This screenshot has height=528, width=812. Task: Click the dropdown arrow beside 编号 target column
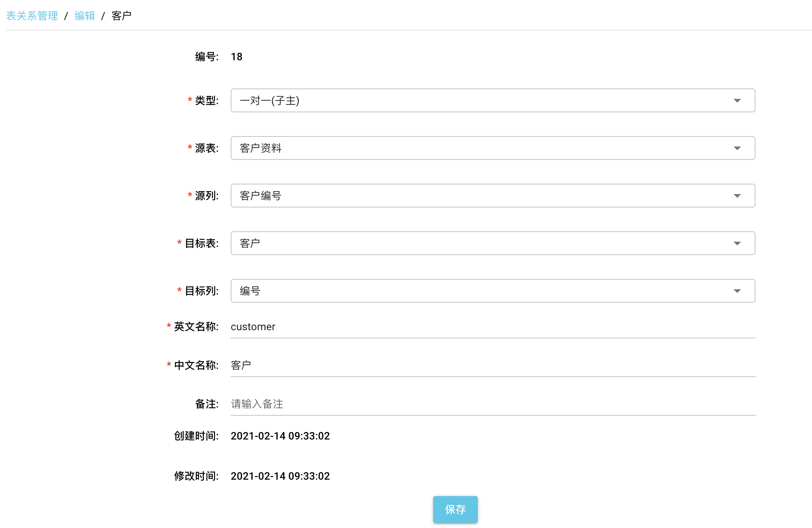coord(737,291)
